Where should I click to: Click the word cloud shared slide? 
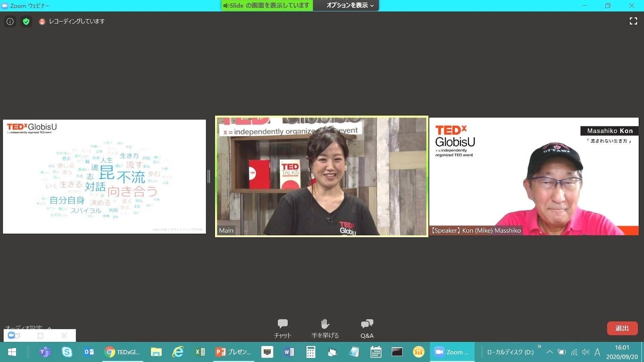[104, 176]
